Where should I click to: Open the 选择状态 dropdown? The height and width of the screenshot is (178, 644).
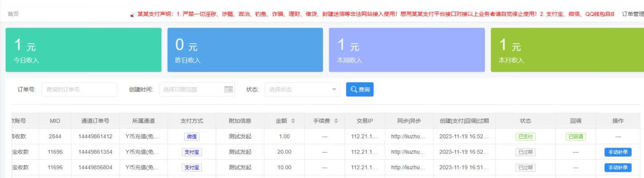point(302,89)
